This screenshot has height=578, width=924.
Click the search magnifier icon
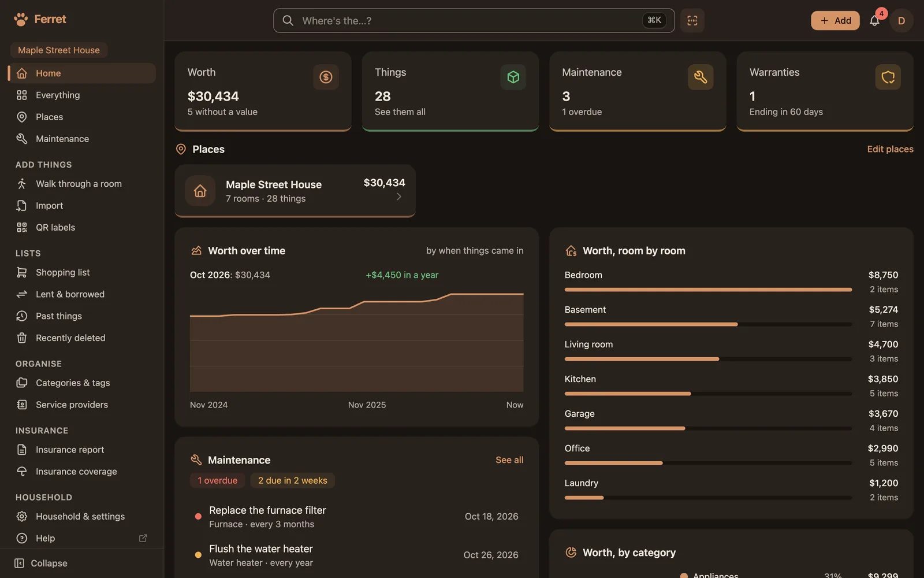click(288, 21)
